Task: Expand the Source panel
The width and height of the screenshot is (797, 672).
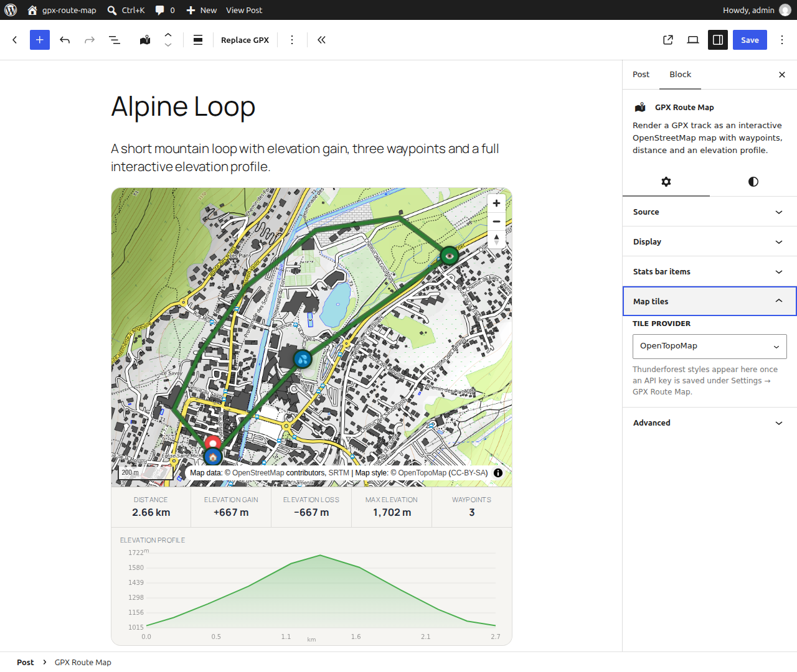Action: pyautogui.click(x=710, y=212)
